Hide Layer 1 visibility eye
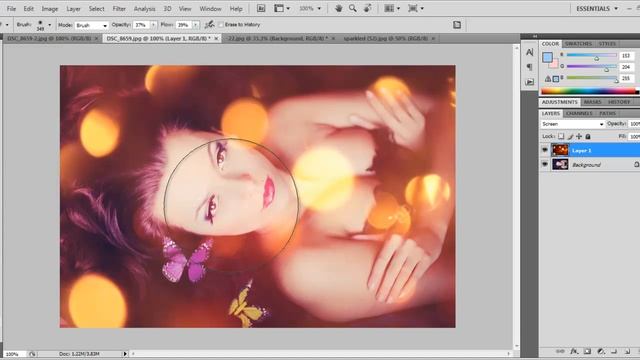 [x=545, y=150]
